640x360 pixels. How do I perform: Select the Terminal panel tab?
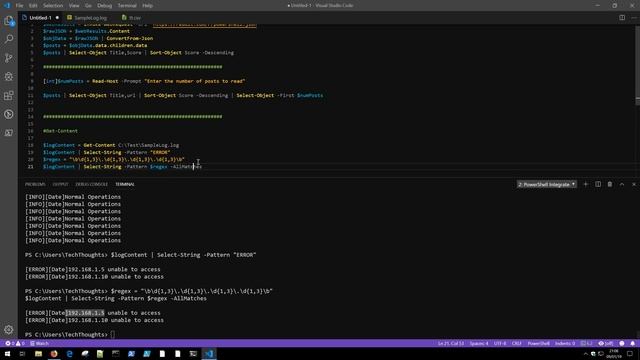(124, 184)
